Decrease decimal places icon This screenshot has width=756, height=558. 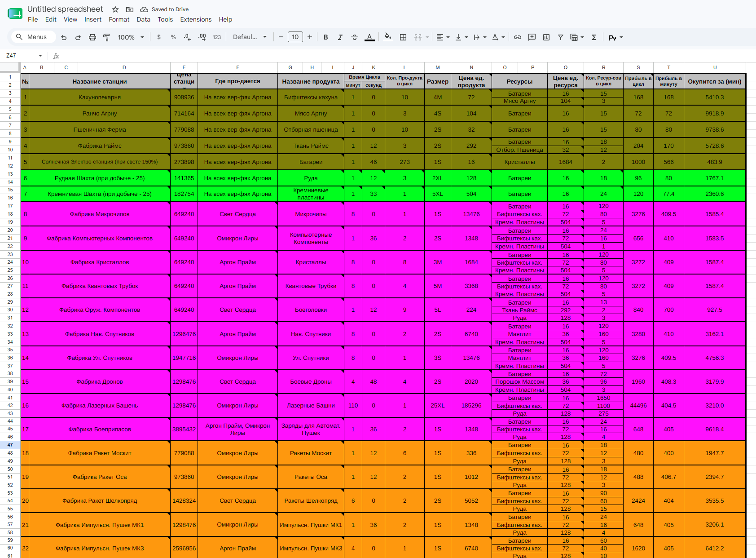point(188,37)
